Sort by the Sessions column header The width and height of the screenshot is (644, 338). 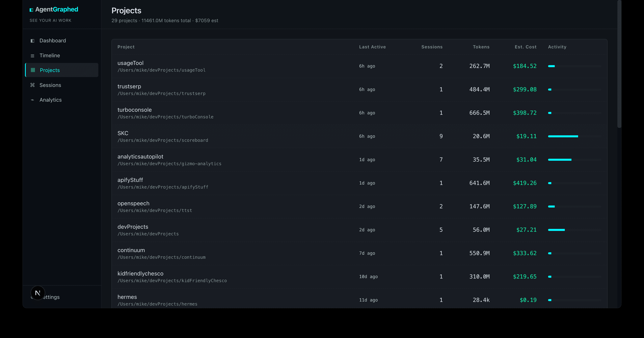(432, 47)
